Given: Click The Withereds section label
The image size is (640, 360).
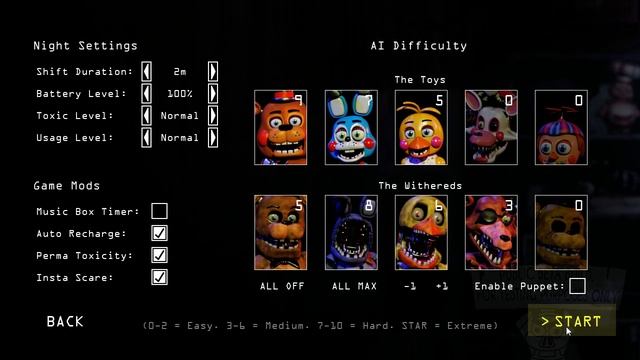Looking at the screenshot, I should pos(420,186).
